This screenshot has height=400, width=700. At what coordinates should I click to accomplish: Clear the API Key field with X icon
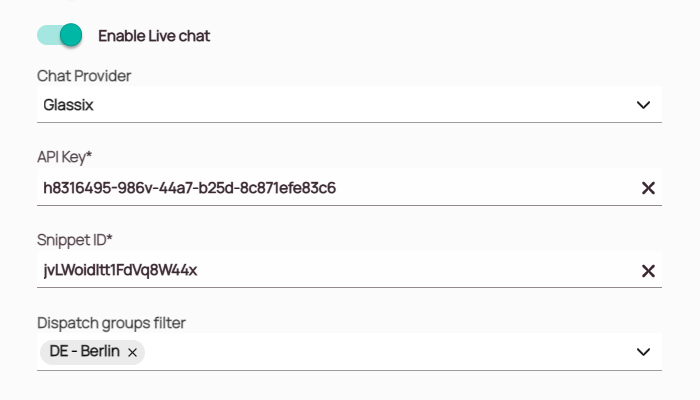tap(648, 188)
